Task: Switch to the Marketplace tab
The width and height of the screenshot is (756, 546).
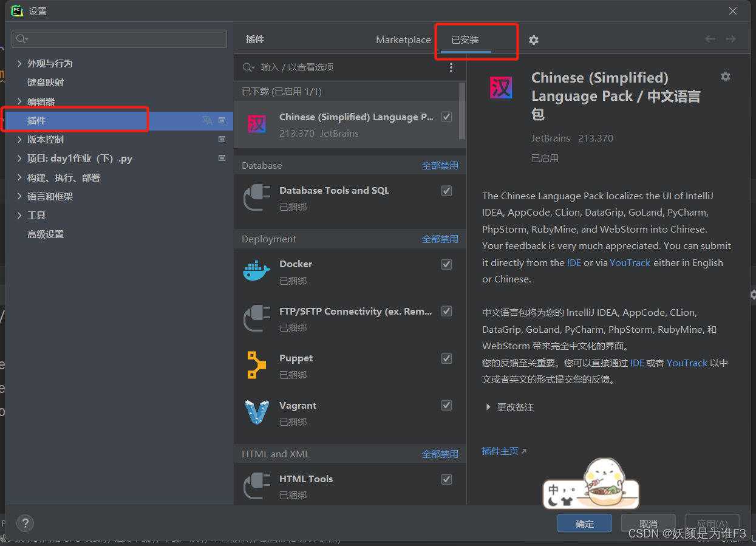Action: [x=403, y=40]
